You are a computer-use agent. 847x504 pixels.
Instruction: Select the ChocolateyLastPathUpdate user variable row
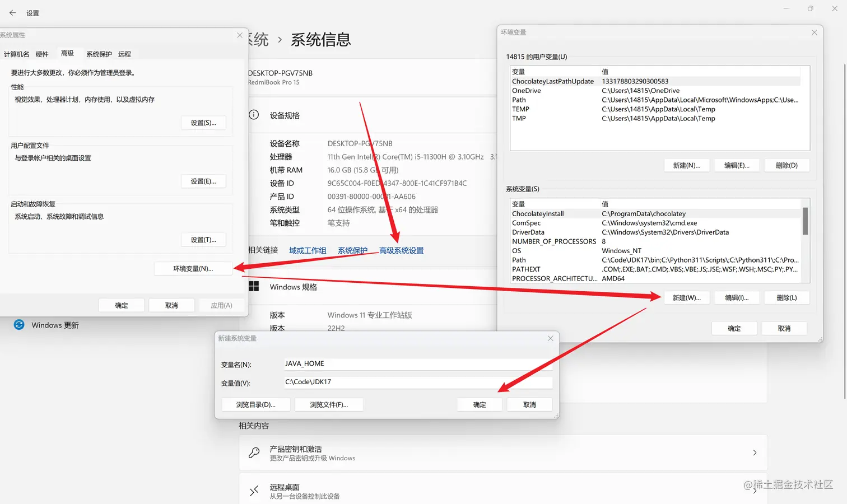(x=655, y=81)
